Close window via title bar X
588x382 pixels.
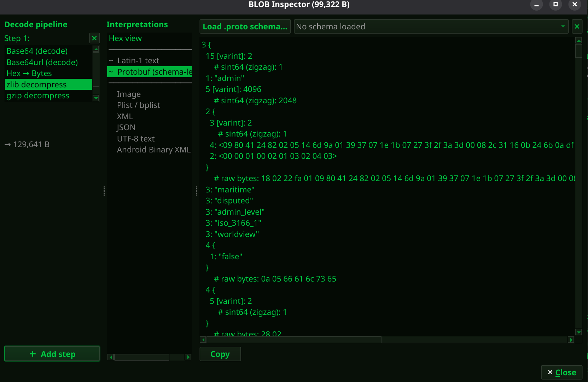[575, 4]
